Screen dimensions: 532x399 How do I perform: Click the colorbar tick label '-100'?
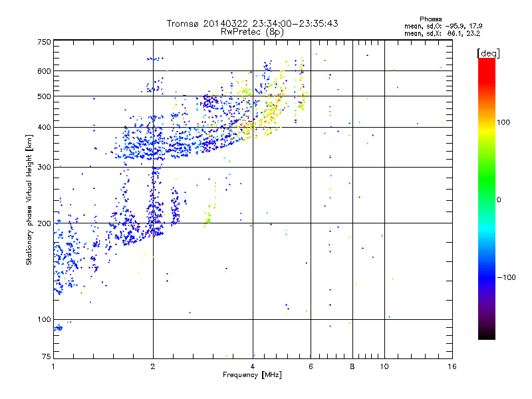[506, 277]
